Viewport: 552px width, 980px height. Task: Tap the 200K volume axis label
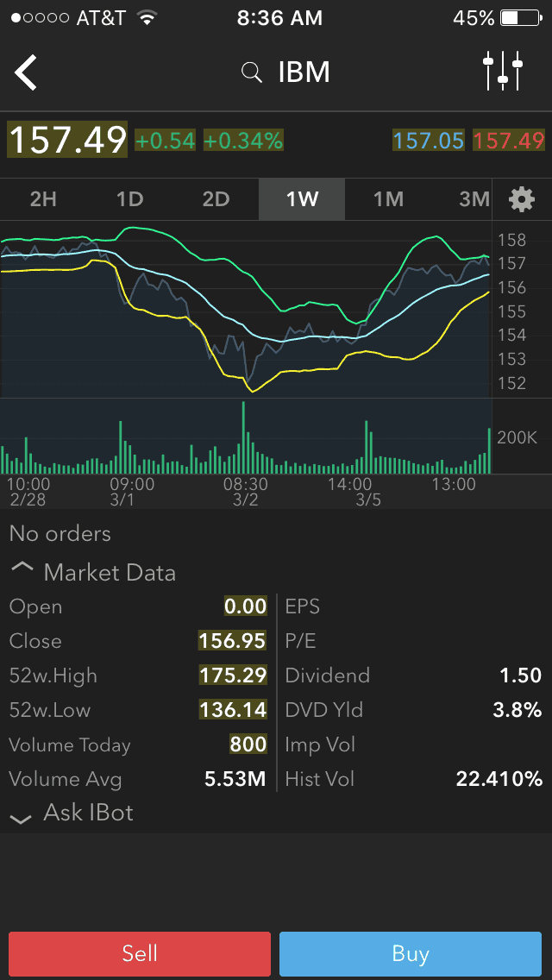(x=517, y=437)
